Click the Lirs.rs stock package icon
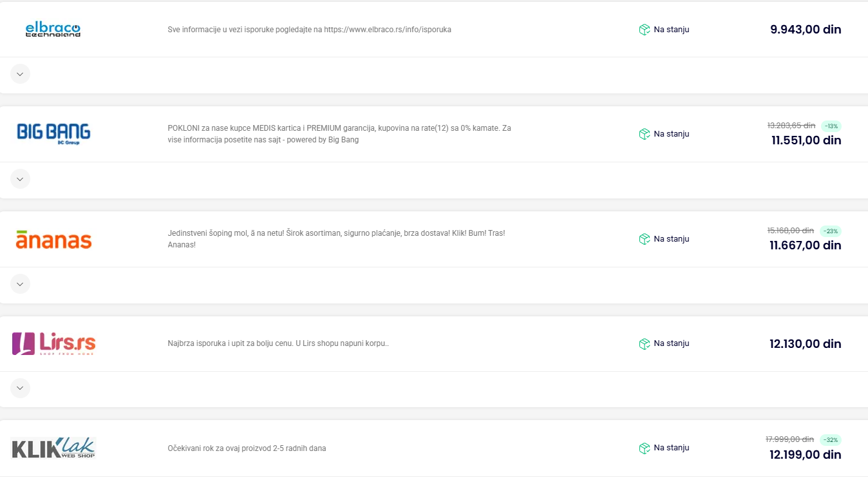Viewport: 868px width, 480px height. click(644, 343)
